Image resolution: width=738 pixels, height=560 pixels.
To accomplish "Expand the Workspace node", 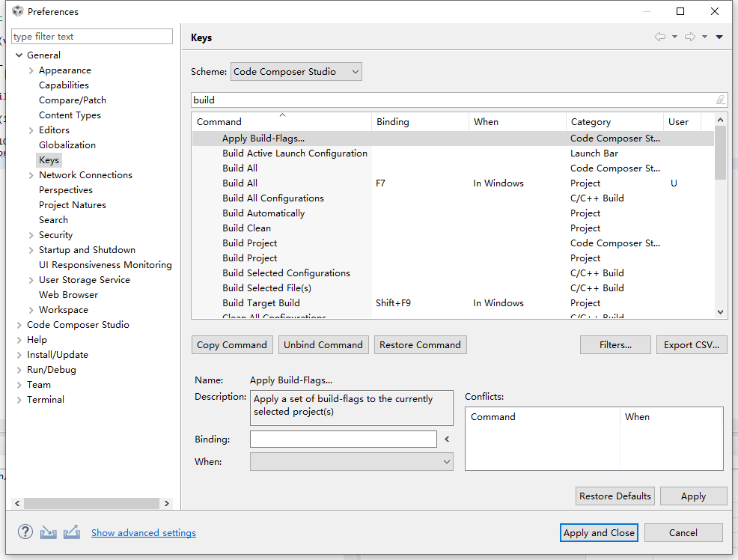I will [x=31, y=310].
